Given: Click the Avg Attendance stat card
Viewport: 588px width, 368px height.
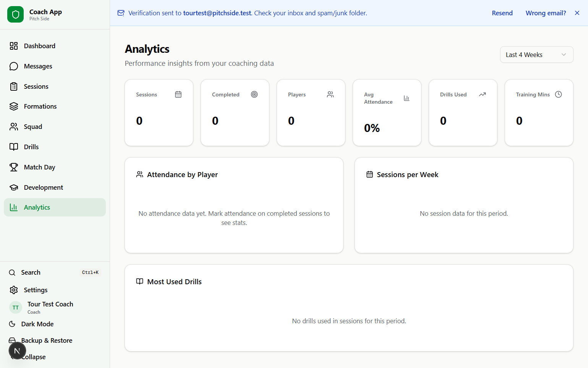Looking at the screenshot, I should tap(387, 112).
